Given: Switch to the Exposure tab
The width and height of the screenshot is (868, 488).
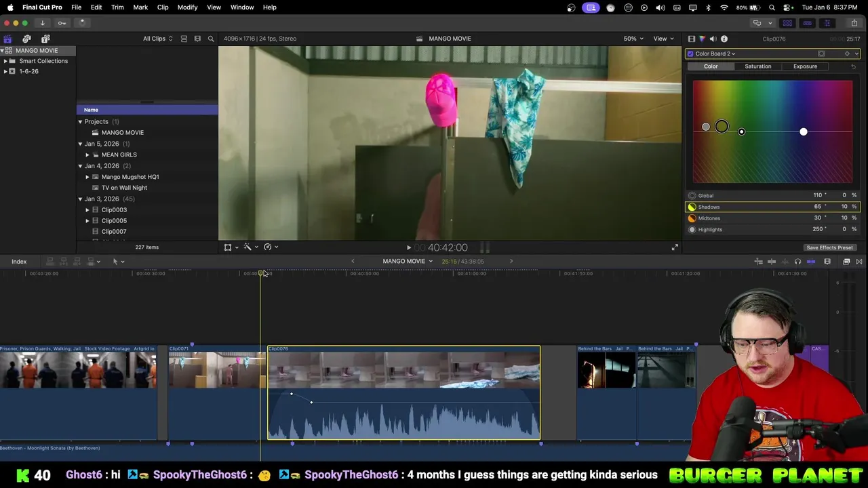Looking at the screenshot, I should coord(805,66).
